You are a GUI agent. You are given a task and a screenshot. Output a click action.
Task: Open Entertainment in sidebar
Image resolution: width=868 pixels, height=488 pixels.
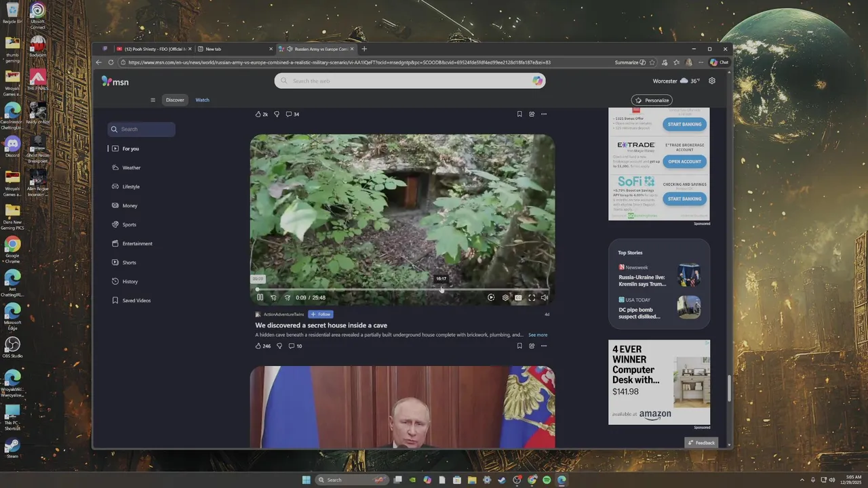pyautogui.click(x=137, y=243)
